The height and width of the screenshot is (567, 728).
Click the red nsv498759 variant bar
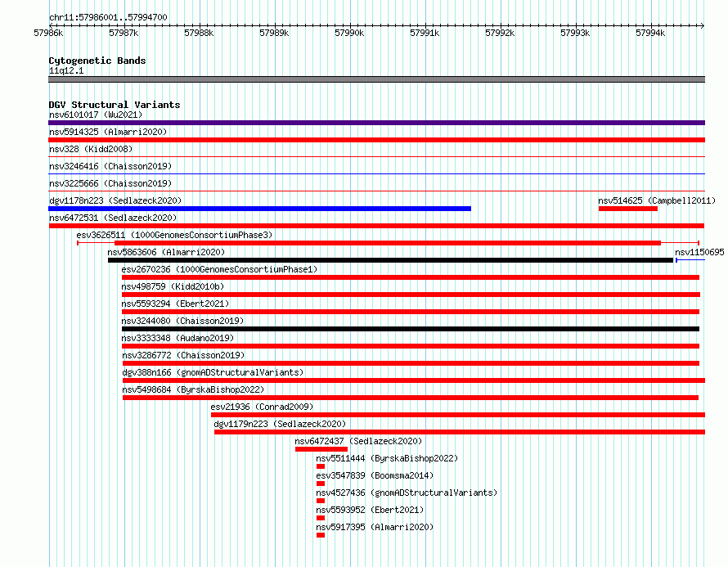pos(411,295)
